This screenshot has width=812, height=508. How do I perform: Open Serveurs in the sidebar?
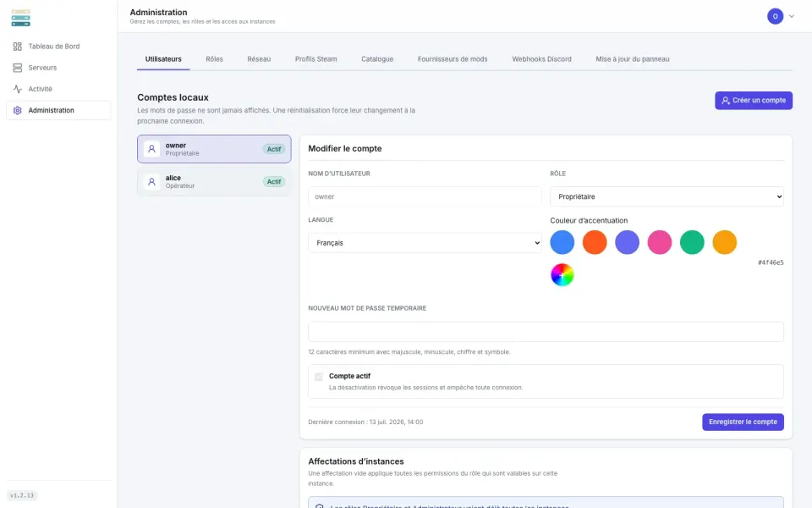click(x=58, y=68)
